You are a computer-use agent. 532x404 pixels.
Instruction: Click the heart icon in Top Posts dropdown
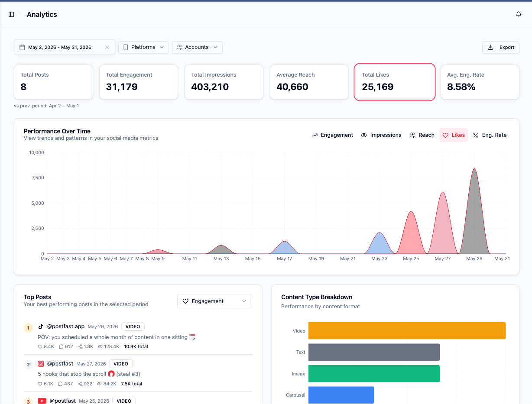(x=185, y=301)
